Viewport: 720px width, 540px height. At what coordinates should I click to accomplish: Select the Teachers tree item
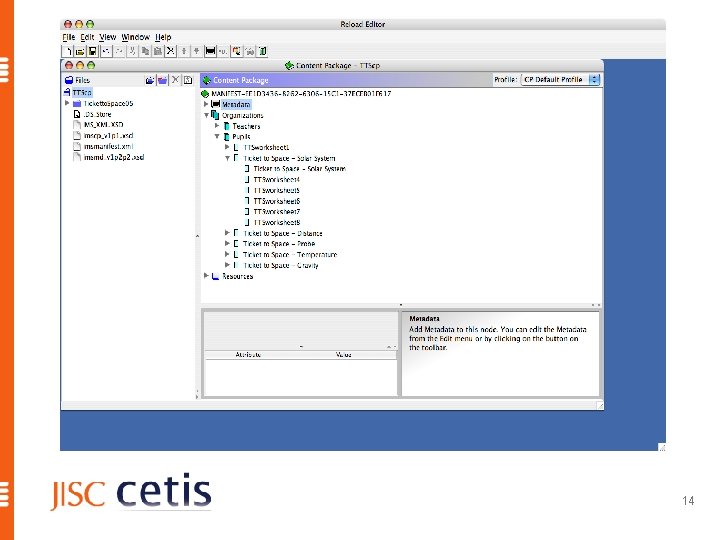[x=246, y=126]
